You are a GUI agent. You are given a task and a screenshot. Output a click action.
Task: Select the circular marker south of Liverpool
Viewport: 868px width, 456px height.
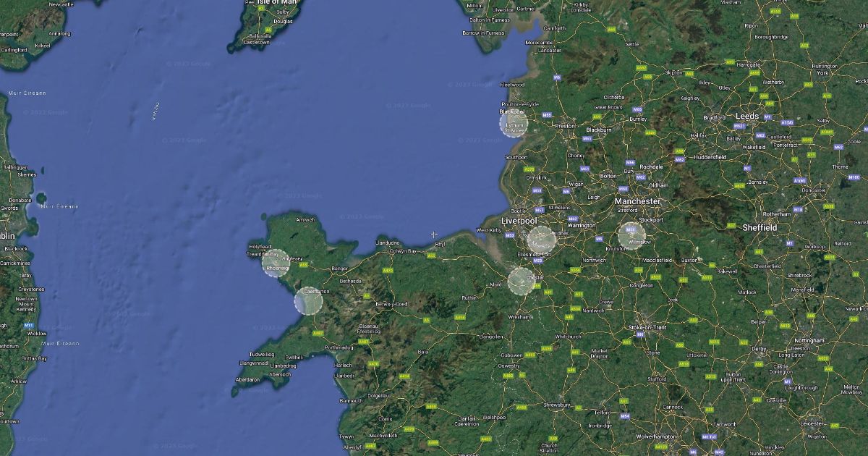541,240
